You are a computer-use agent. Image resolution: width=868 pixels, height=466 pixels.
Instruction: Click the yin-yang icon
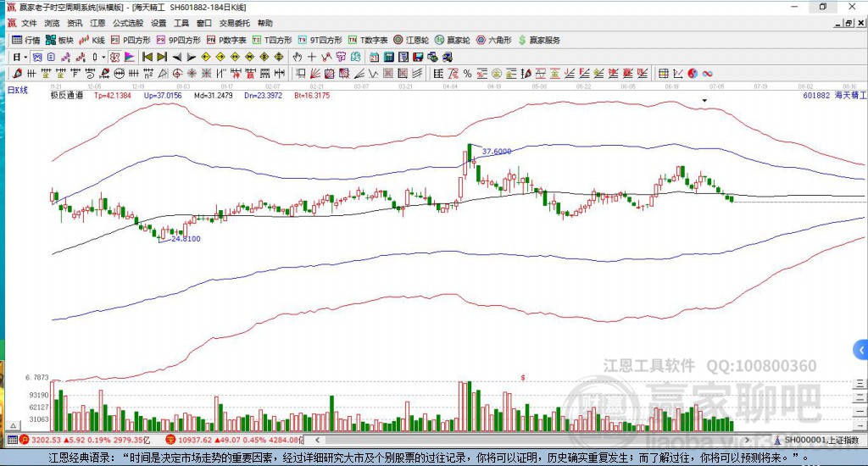693,74
